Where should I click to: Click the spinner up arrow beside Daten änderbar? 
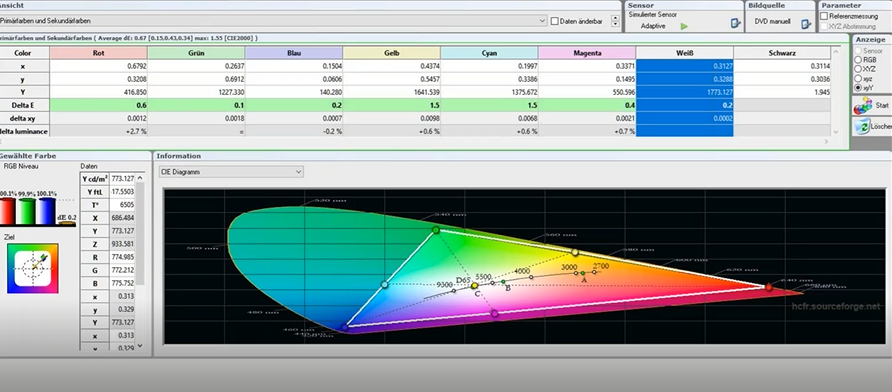615,18
